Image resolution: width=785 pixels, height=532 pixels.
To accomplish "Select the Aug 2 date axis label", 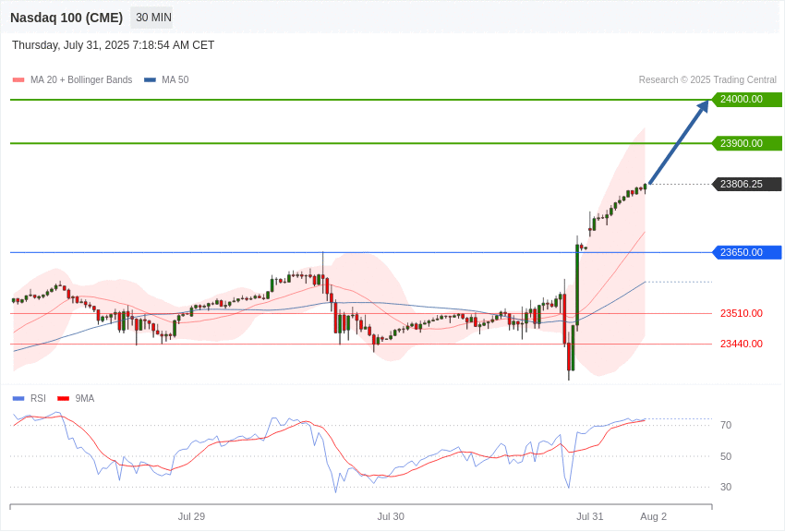I will pyautogui.click(x=653, y=516).
